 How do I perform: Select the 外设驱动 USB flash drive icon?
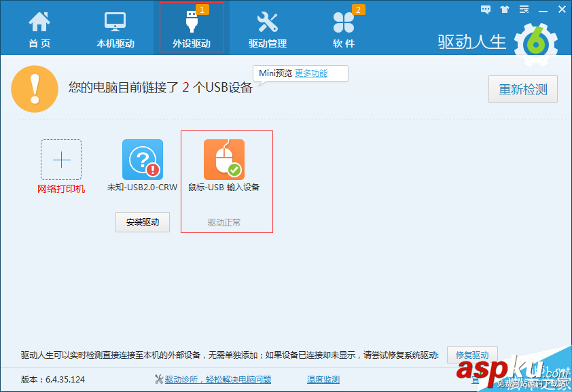pos(192,20)
